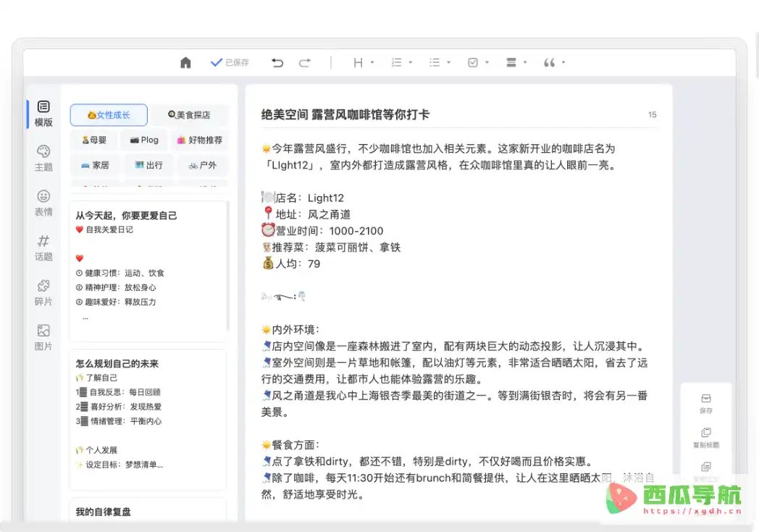Click the line 人均：79

tap(291, 263)
